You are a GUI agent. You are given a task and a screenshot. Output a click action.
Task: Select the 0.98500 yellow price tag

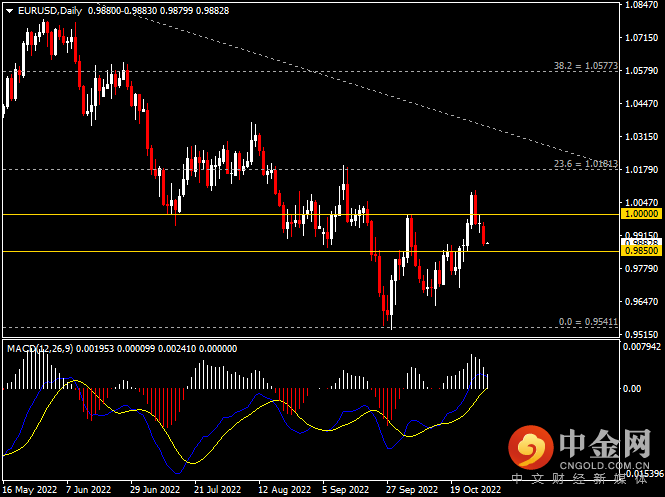pyautogui.click(x=642, y=251)
